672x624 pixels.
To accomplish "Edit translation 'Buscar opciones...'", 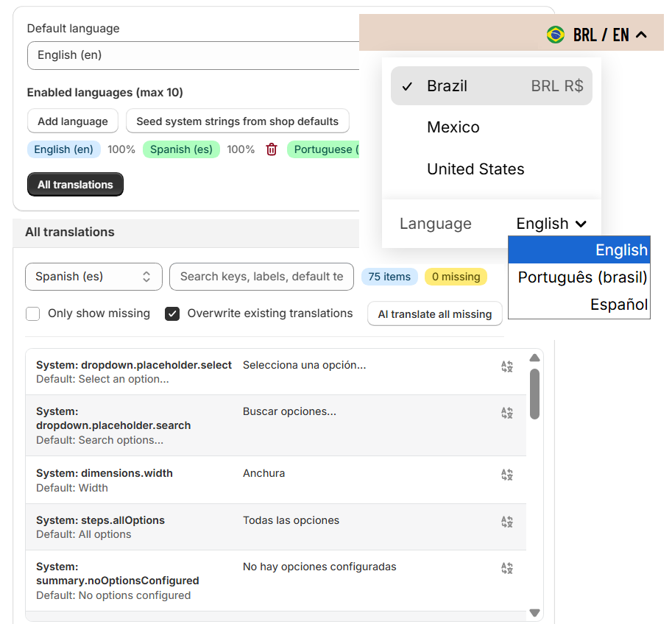I will point(290,411).
